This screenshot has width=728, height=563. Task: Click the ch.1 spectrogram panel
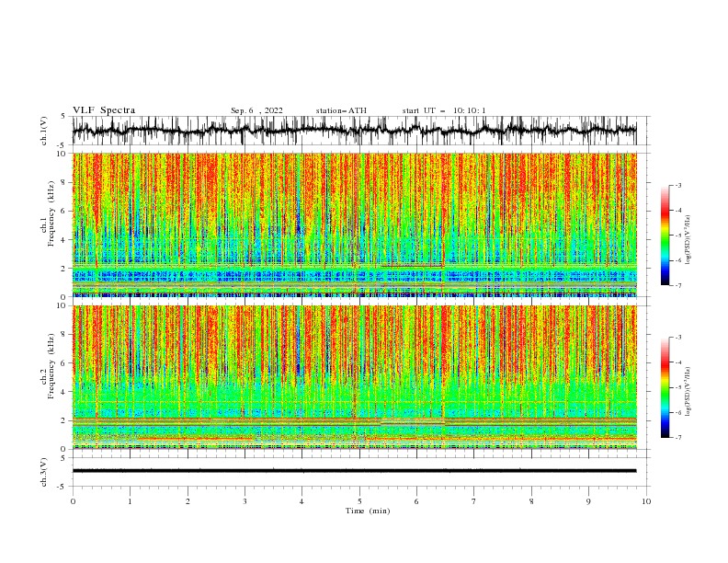click(354, 224)
